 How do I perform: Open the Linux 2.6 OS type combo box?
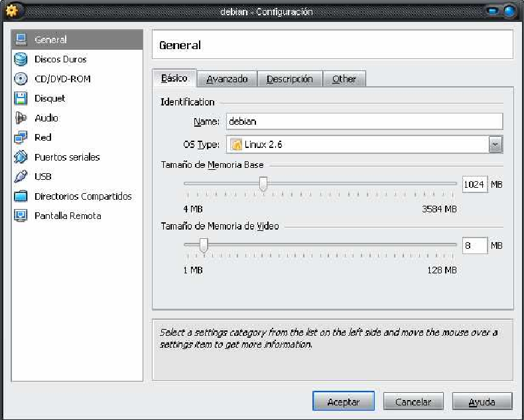click(358, 145)
